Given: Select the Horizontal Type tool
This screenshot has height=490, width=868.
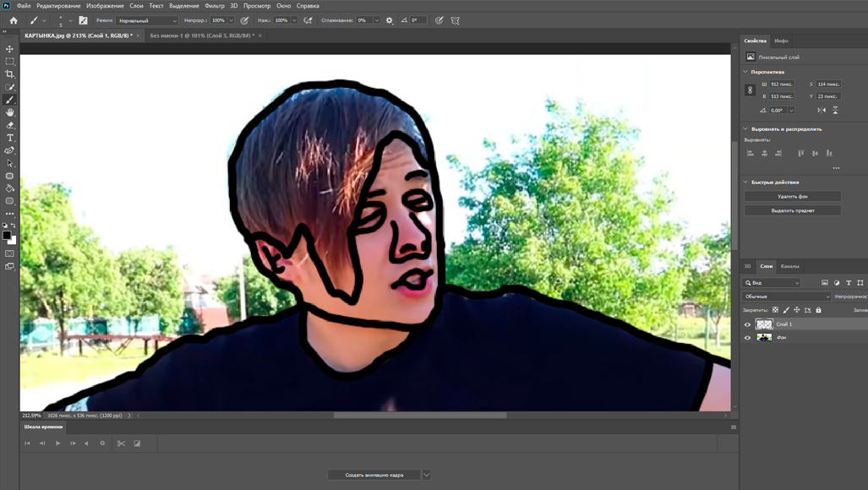Looking at the screenshot, I should coord(10,138).
